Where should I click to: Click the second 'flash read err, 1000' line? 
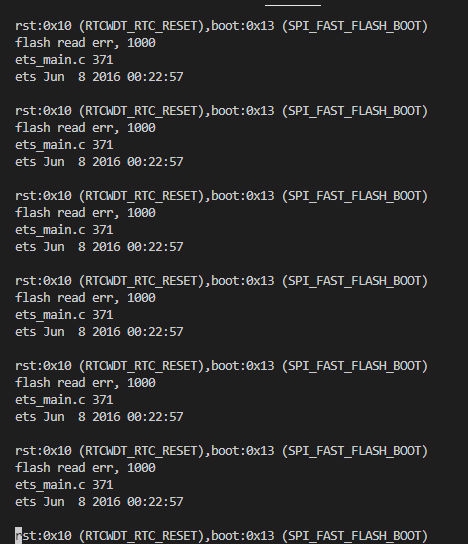click(x=85, y=128)
